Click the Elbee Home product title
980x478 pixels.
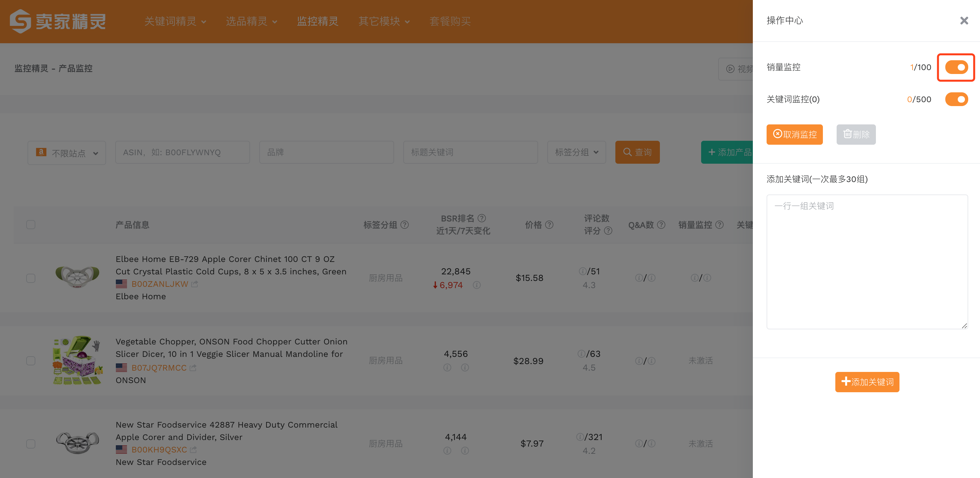(231, 265)
